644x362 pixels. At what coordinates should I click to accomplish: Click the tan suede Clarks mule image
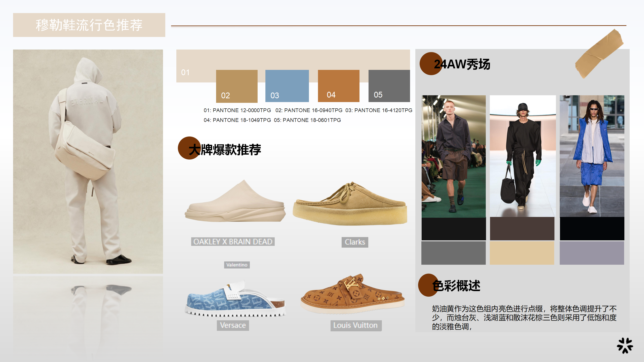point(350,203)
